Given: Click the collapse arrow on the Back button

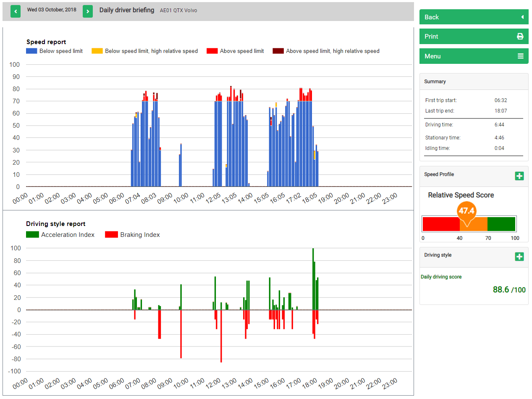Looking at the screenshot, I should pos(523,17).
